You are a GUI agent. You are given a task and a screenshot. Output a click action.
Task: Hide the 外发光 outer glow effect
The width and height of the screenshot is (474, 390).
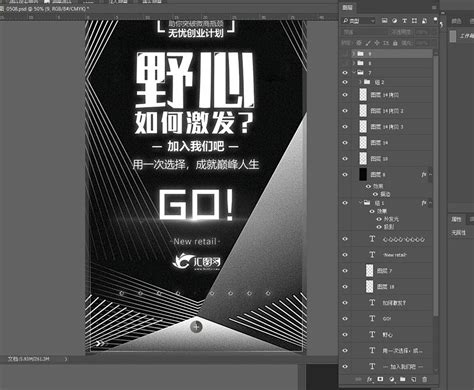(x=379, y=219)
